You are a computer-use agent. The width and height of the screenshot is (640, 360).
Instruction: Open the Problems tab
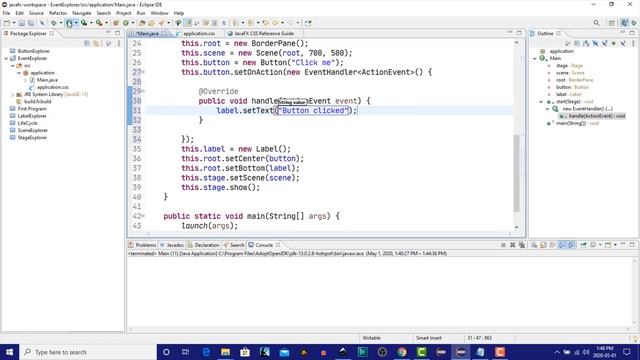pos(142,245)
